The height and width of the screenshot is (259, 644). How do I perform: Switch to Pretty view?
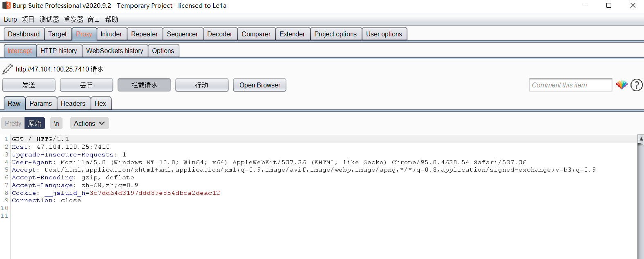13,123
